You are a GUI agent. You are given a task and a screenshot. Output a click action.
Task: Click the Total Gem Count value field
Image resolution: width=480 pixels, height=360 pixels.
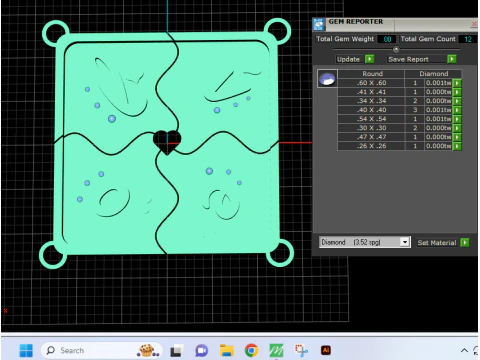[x=468, y=39]
